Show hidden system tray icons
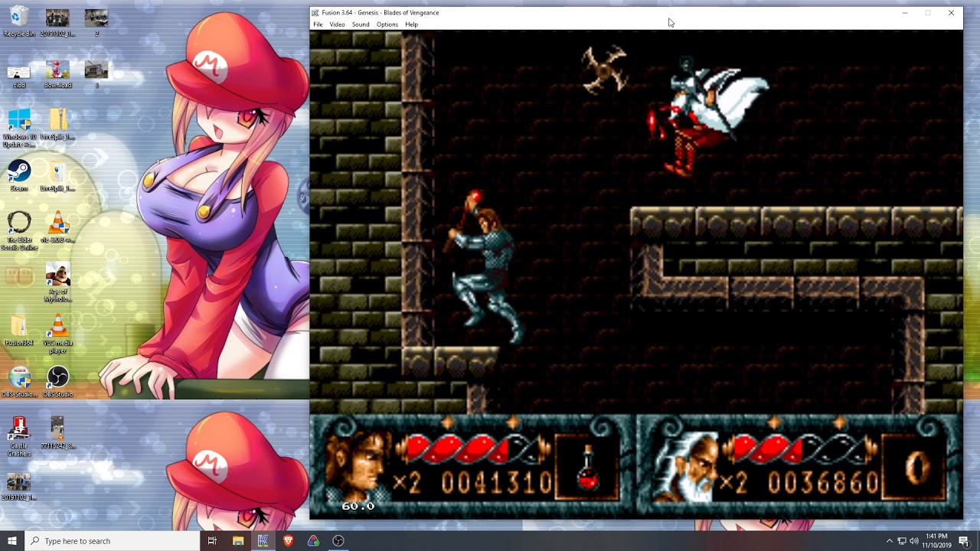This screenshot has height=551, width=980. click(x=889, y=541)
